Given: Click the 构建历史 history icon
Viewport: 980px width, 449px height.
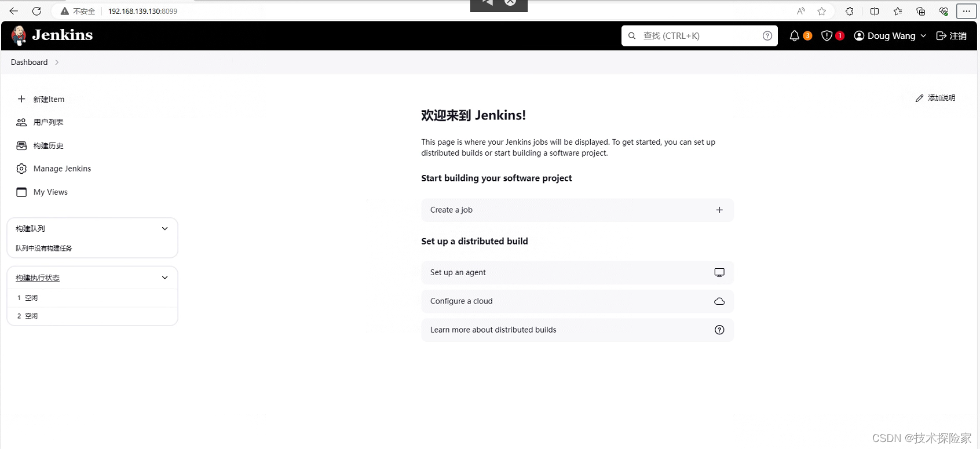Looking at the screenshot, I should [21, 145].
